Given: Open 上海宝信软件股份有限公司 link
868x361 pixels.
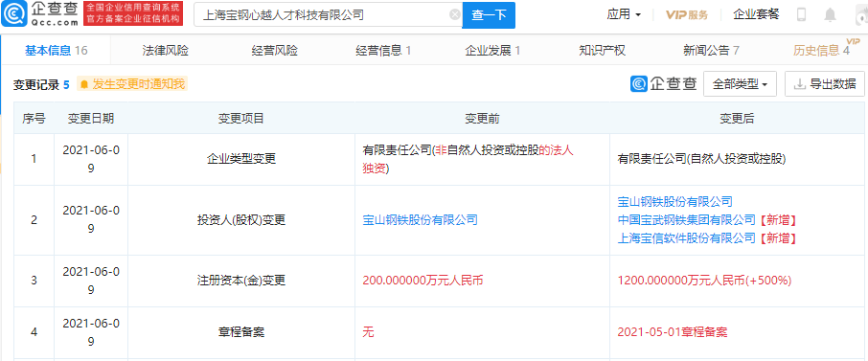Looking at the screenshot, I should pyautogui.click(x=686, y=238).
